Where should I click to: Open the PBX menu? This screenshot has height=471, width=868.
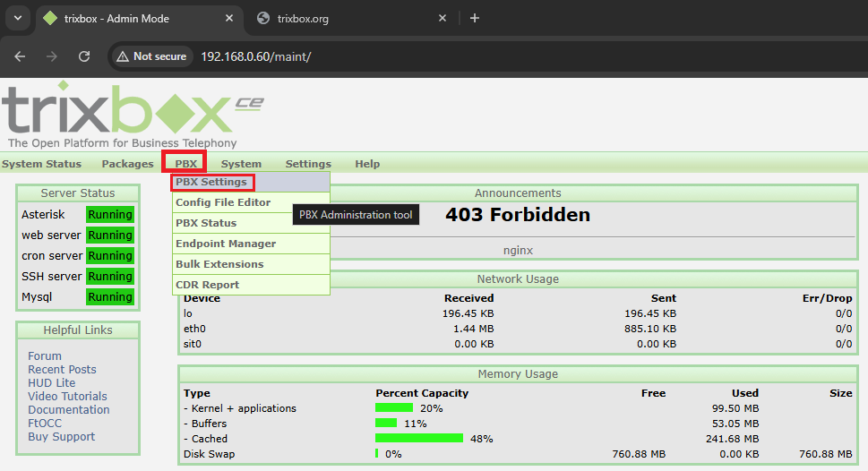click(x=186, y=164)
